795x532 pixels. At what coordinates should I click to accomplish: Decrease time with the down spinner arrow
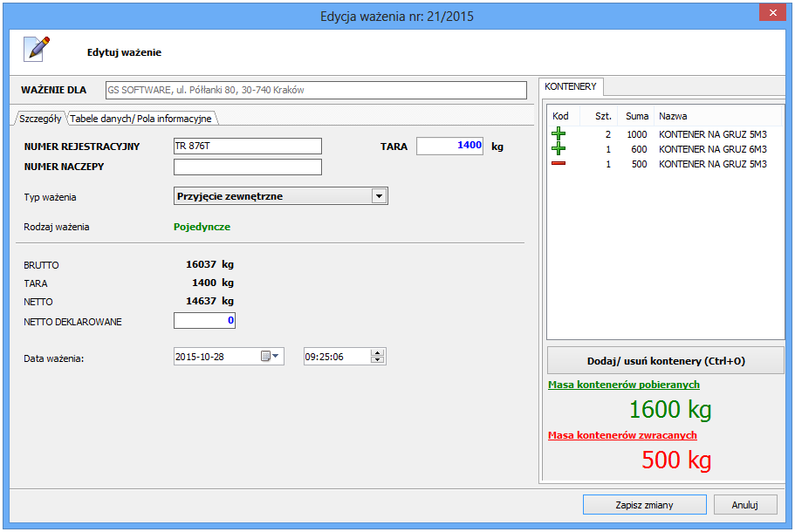(377, 360)
